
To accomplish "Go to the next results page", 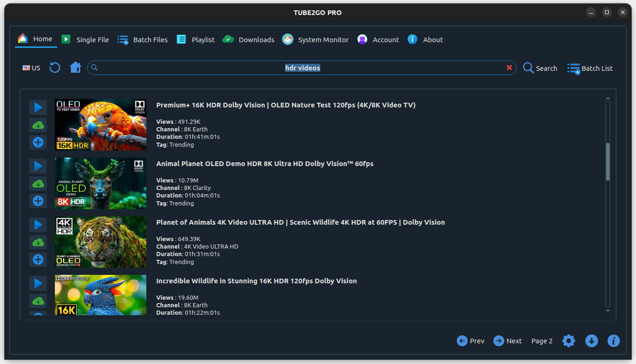I will [x=507, y=341].
